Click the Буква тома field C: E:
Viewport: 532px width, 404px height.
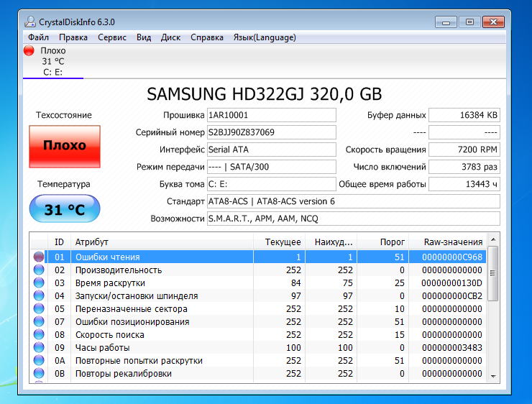coord(272,184)
